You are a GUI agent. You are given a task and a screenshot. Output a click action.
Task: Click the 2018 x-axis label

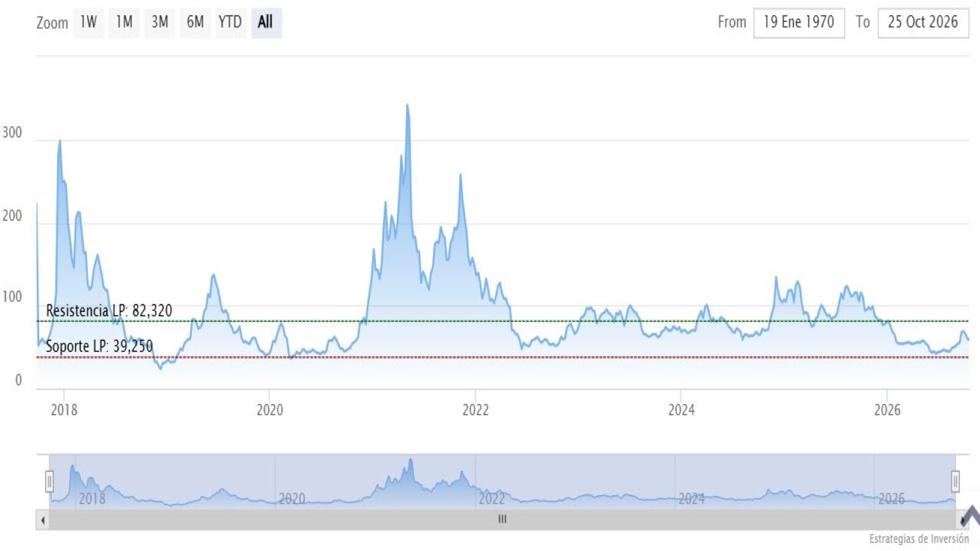[x=64, y=410]
